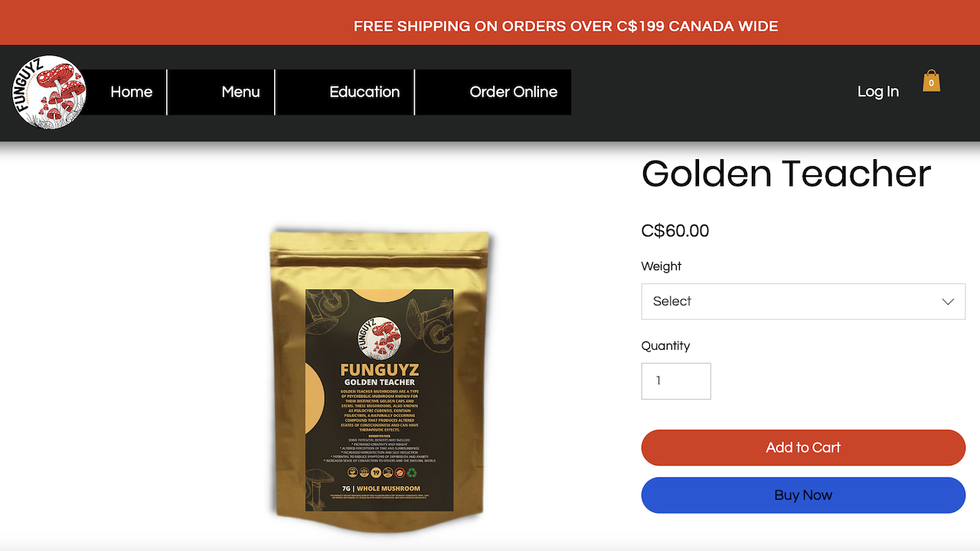Image resolution: width=980 pixels, height=551 pixels.
Task: Open the Weight Select combo box
Action: [x=803, y=302]
